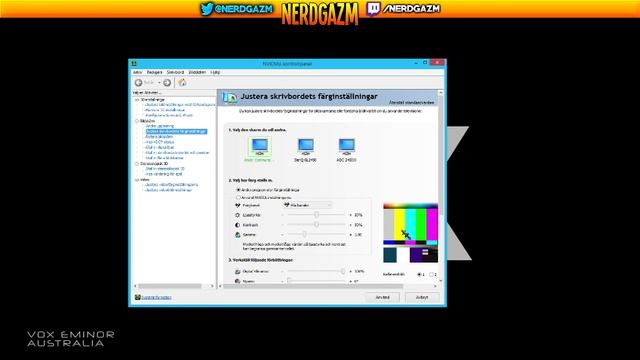
Task: Select the 'other programs control color' radio button
Action: click(238, 190)
